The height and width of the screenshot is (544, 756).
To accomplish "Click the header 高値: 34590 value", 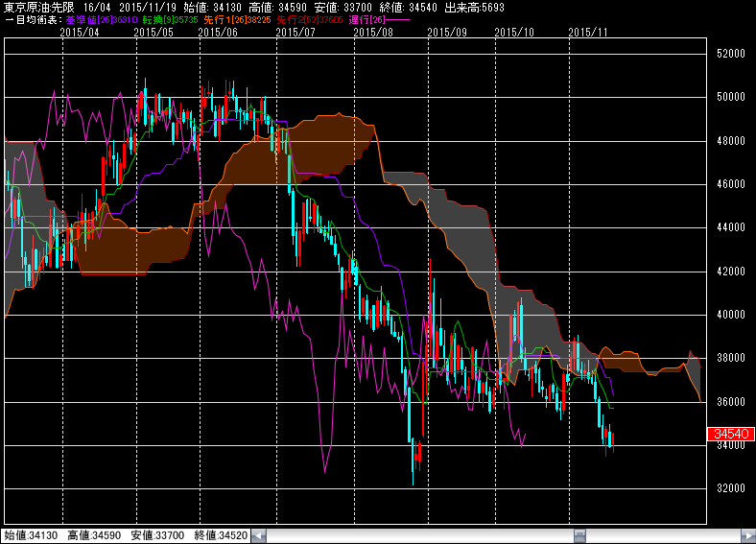I will coord(277,8).
